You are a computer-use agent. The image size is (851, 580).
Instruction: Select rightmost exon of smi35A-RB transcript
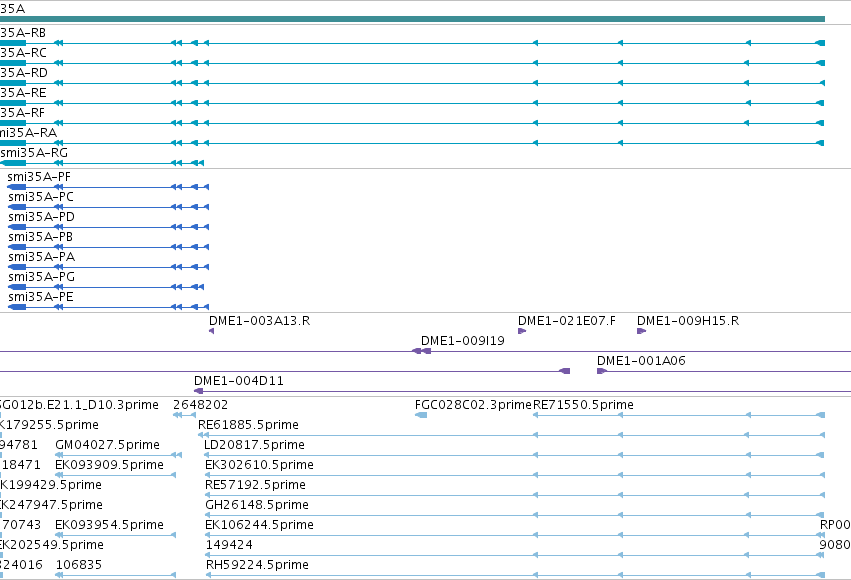pyautogui.click(x=821, y=43)
